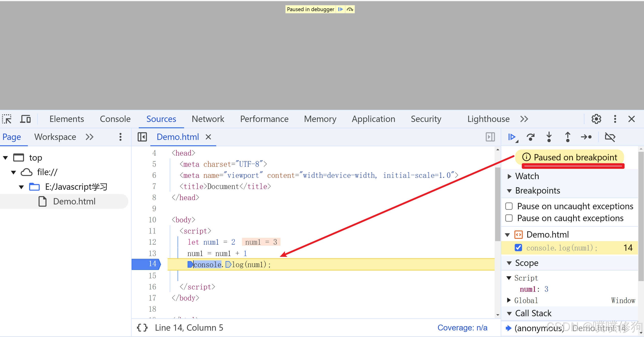The height and width of the screenshot is (337, 644).
Task: Hide the navigator sidebar panel
Action: click(x=142, y=137)
